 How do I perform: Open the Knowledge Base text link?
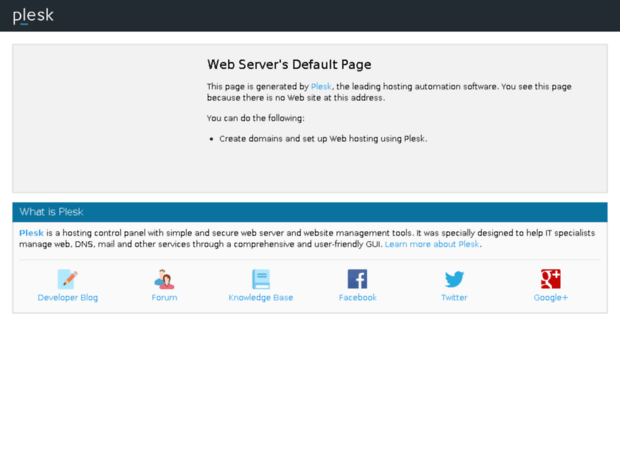coord(261,298)
